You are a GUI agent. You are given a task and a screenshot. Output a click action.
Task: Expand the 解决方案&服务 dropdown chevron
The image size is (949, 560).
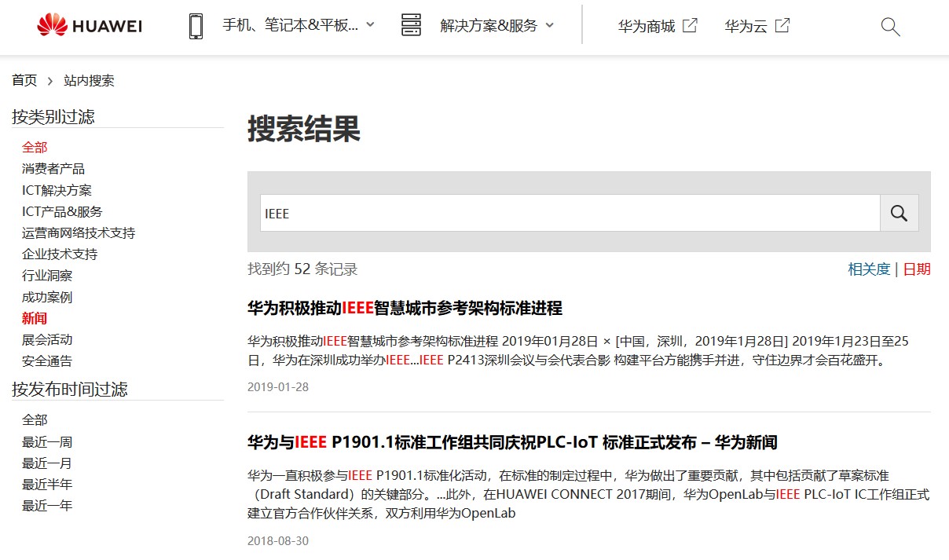pos(549,25)
